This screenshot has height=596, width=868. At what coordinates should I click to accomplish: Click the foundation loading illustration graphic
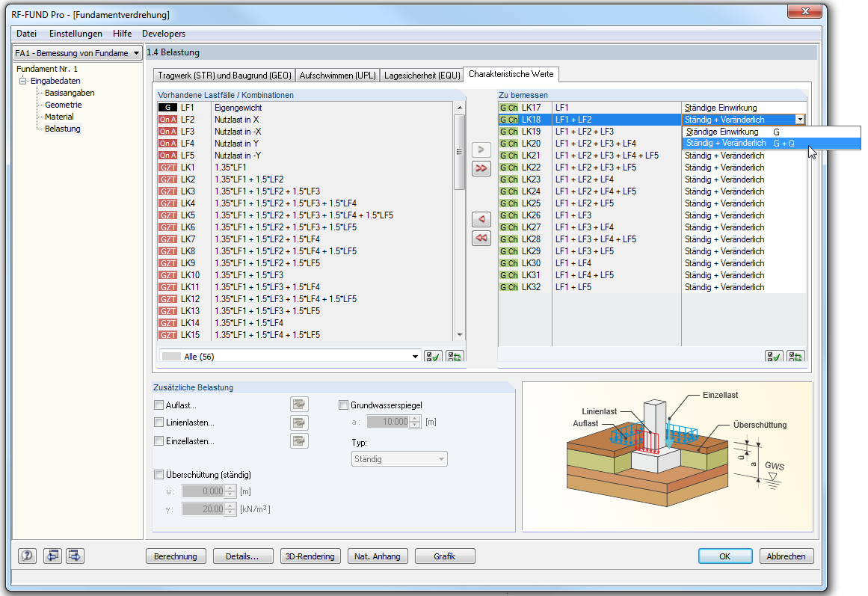[667, 456]
